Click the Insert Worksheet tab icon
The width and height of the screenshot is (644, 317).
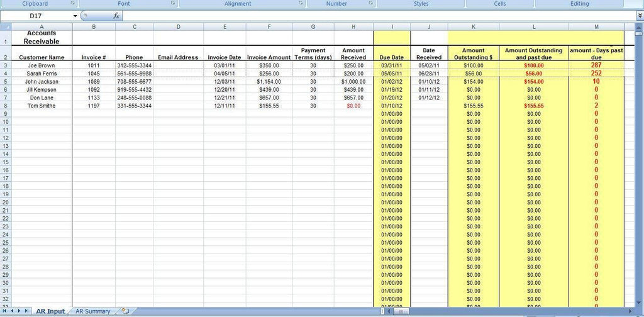click(125, 311)
